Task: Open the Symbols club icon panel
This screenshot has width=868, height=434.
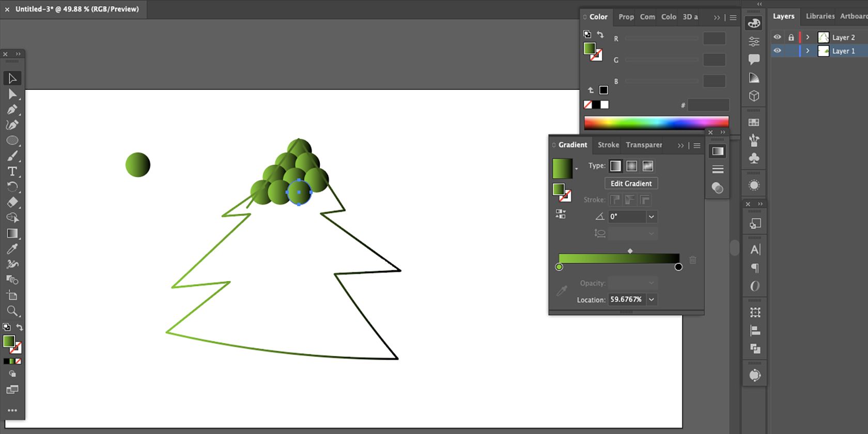Action: (x=754, y=158)
